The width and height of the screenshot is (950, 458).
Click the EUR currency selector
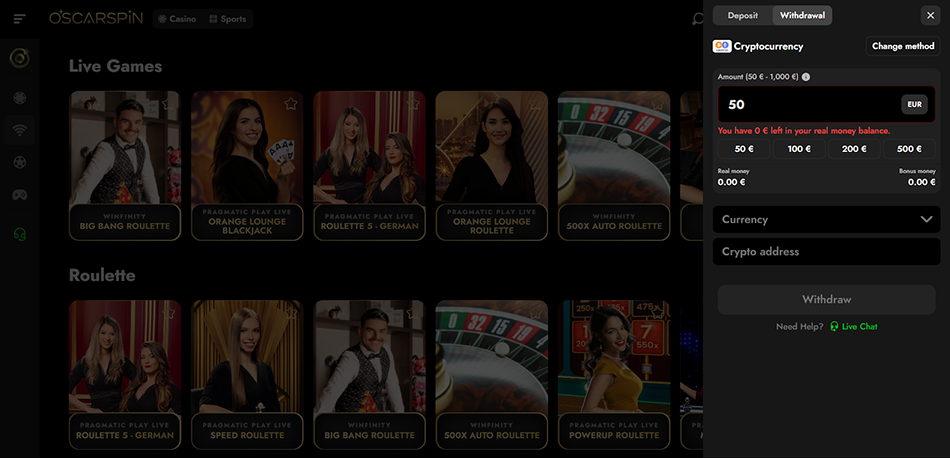(914, 104)
